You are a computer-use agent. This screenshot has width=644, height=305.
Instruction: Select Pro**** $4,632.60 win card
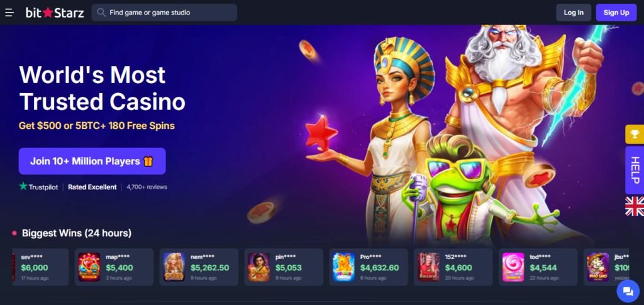(369, 267)
